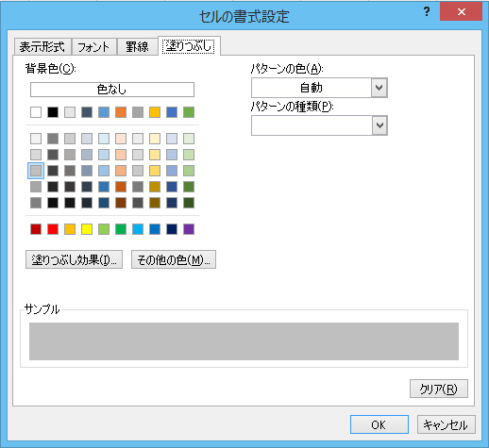
Task: Click the キャンセル button
Action: point(446,424)
